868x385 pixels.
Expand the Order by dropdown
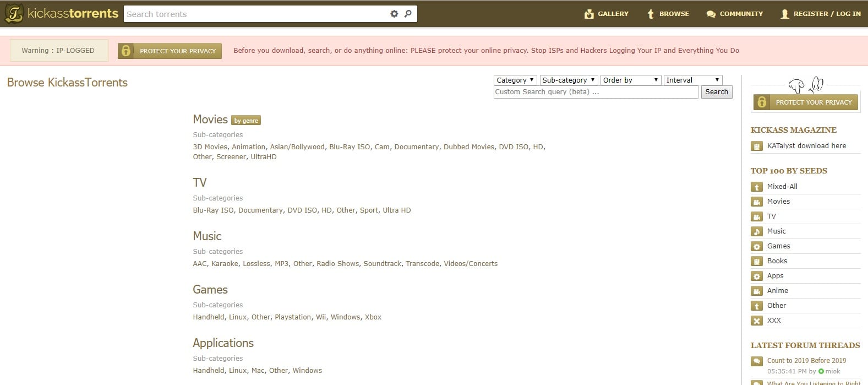631,80
